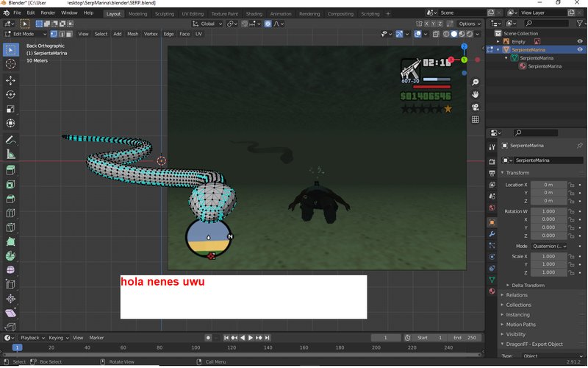Select the Annotate tool
The height and width of the screenshot is (368, 588).
10,140
